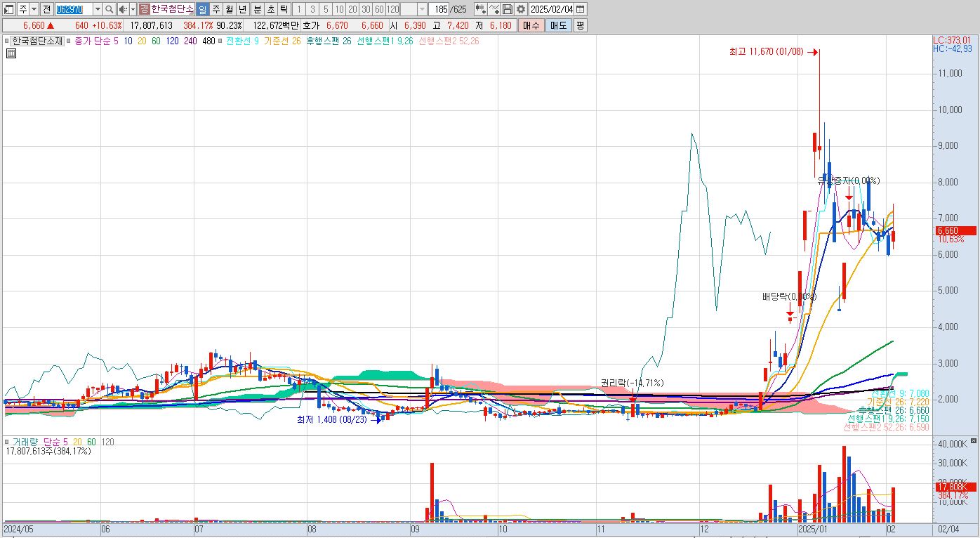Click the date field 2025/02/04
980x538 pixels.
click(x=552, y=9)
